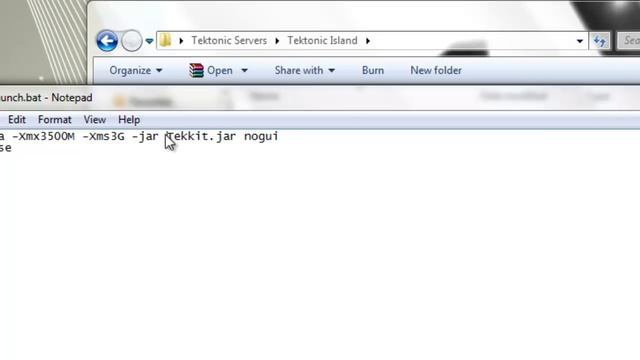
Task: Select Tektonic Island breadcrumb
Action: coord(322,40)
